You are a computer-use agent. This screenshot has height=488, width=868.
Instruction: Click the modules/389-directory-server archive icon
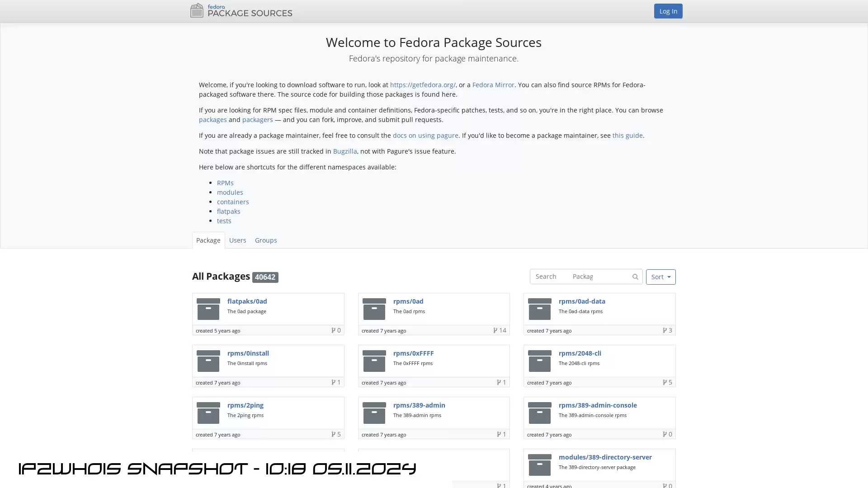540,465
